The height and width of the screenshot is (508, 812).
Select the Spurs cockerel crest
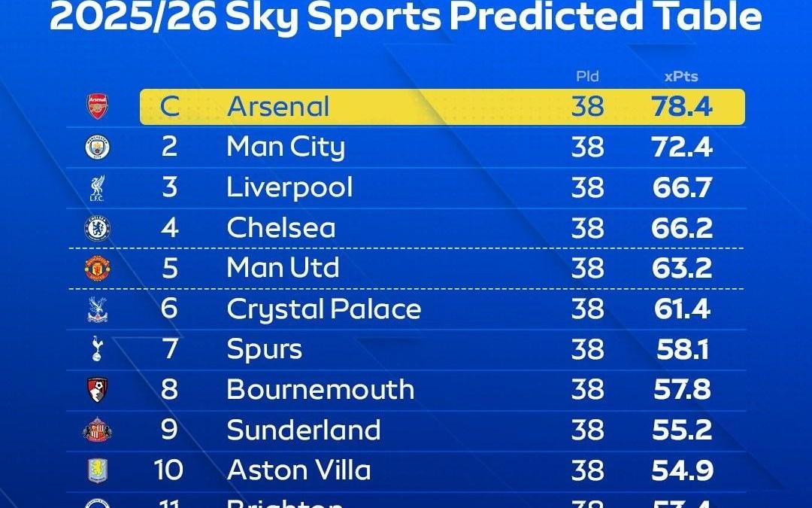coord(98,349)
